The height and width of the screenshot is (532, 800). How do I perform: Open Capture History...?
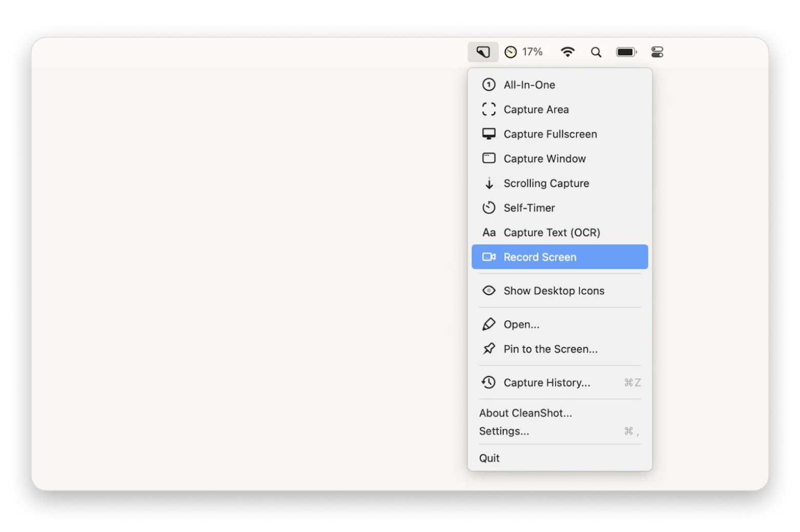pos(559,382)
